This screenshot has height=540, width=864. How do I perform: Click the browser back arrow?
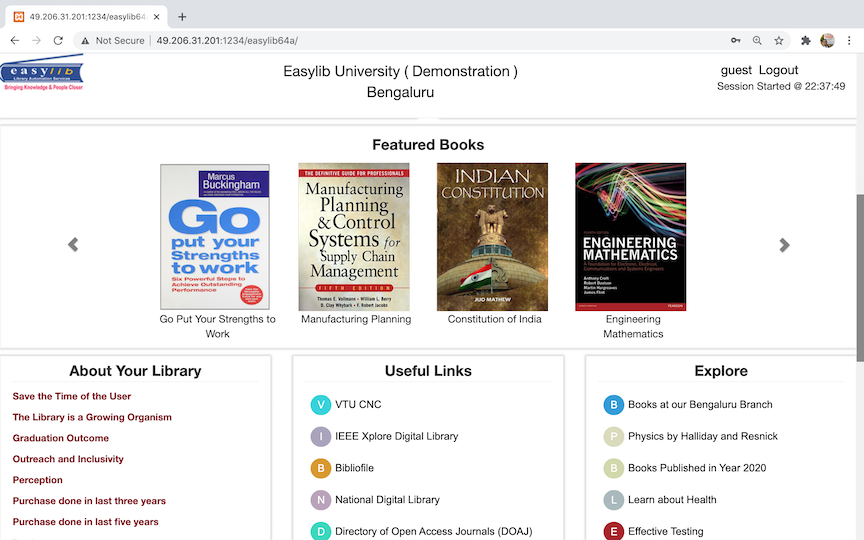[x=15, y=40]
